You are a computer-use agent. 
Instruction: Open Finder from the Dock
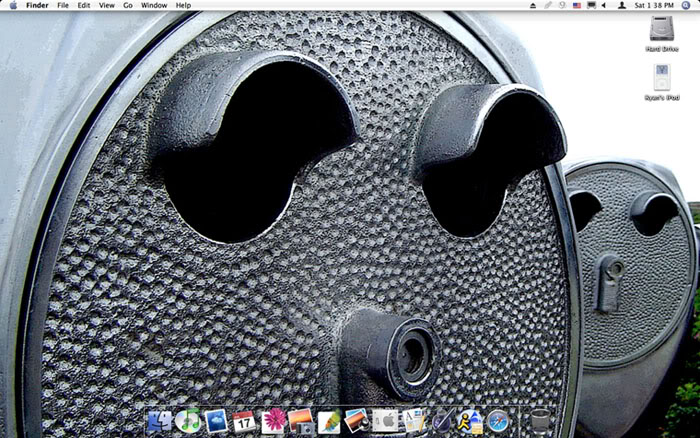coord(159,421)
